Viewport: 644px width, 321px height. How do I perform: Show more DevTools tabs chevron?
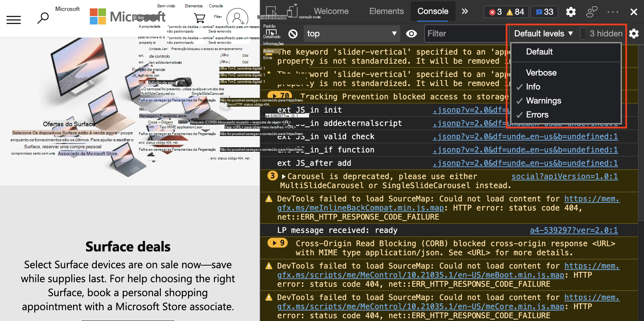(x=465, y=12)
